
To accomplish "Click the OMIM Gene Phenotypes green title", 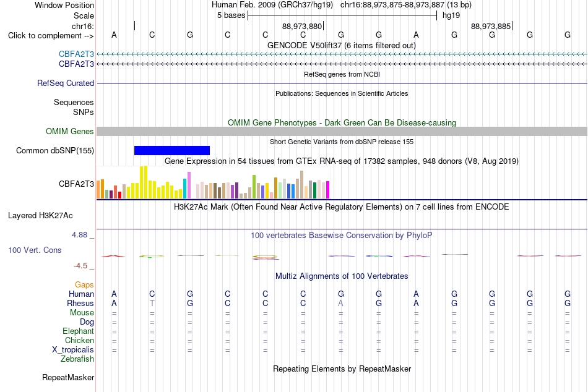I will click(342, 122).
